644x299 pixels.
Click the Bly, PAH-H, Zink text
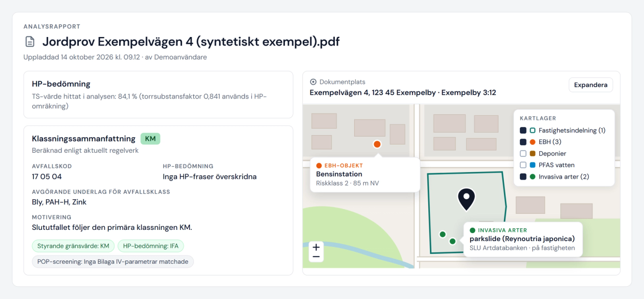click(59, 202)
